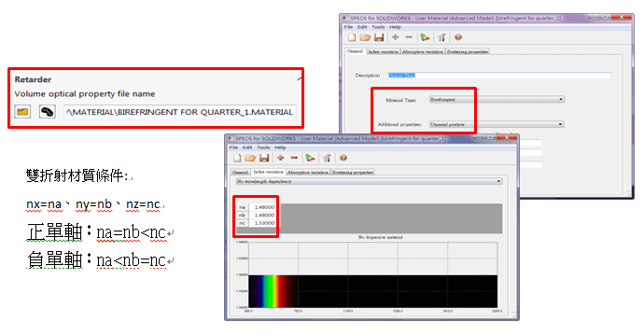Viewport: 644px width, 336px height.
Task: Click the tools hammer icon in front window
Action: (x=327, y=158)
